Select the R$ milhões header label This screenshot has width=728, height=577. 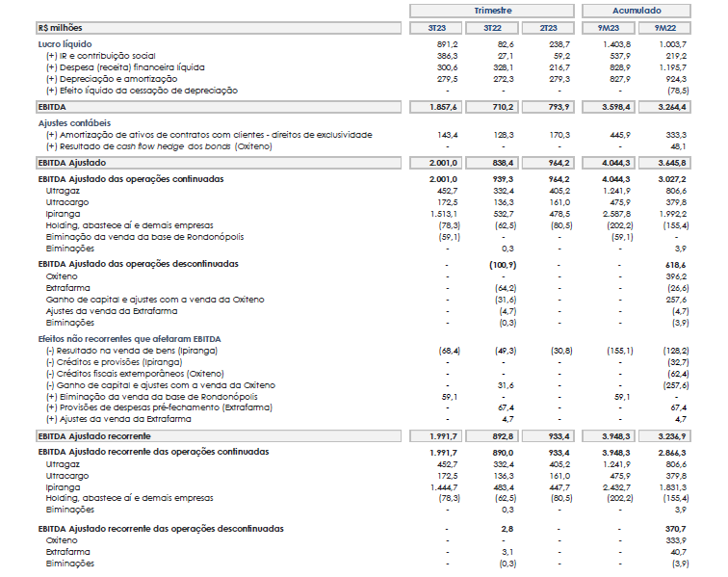click(219, 28)
